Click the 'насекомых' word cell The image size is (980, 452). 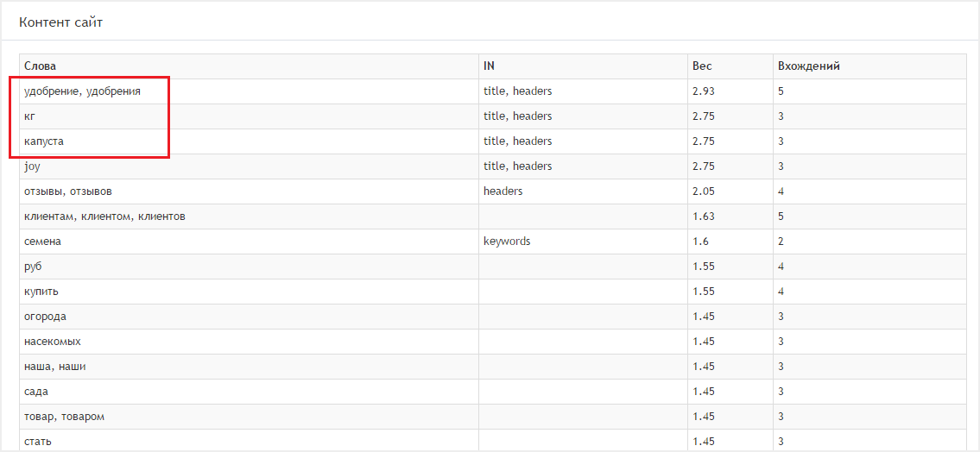53,342
